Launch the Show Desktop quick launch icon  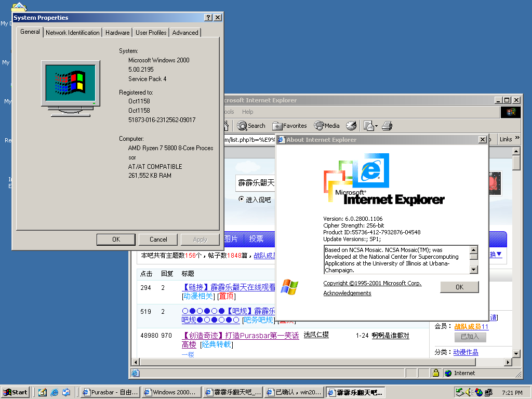43,392
